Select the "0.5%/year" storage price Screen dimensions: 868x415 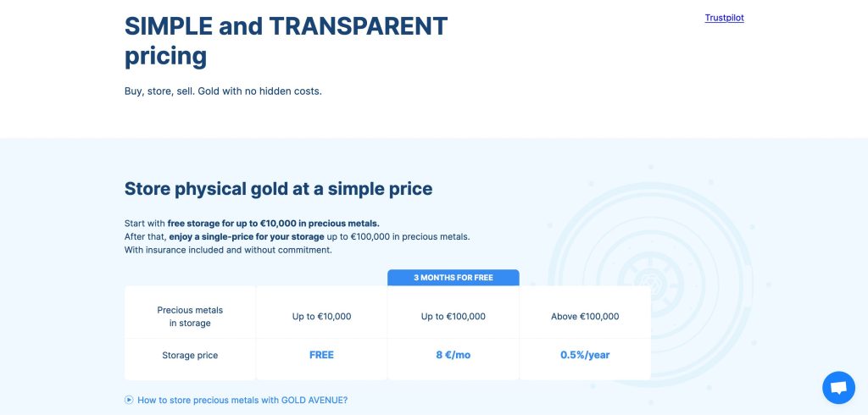tap(585, 355)
